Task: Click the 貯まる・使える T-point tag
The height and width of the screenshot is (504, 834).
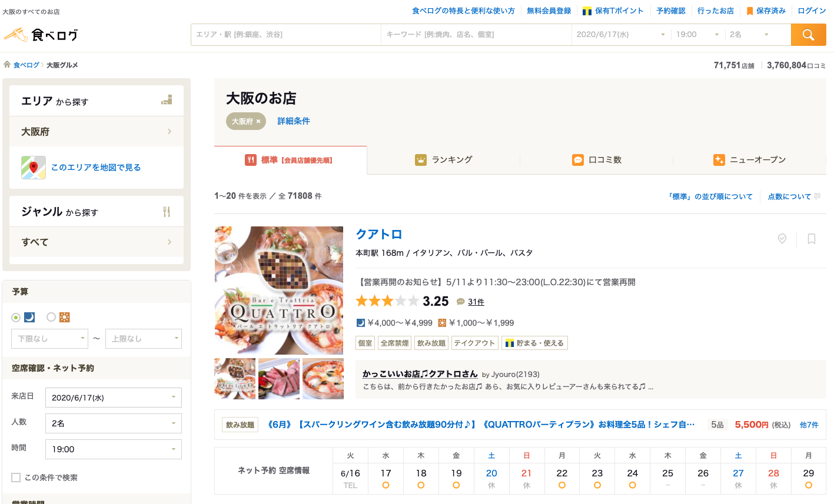Action: click(x=534, y=343)
